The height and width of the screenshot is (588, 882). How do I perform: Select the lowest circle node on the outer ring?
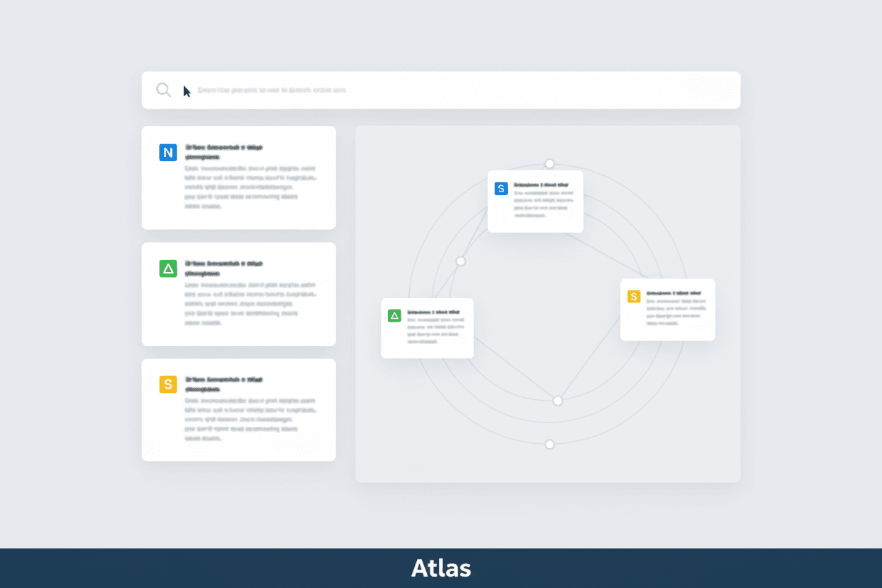pos(550,445)
